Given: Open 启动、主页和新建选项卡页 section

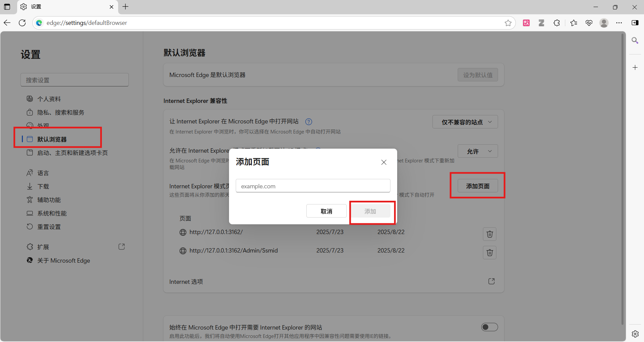Looking at the screenshot, I should click(x=73, y=153).
